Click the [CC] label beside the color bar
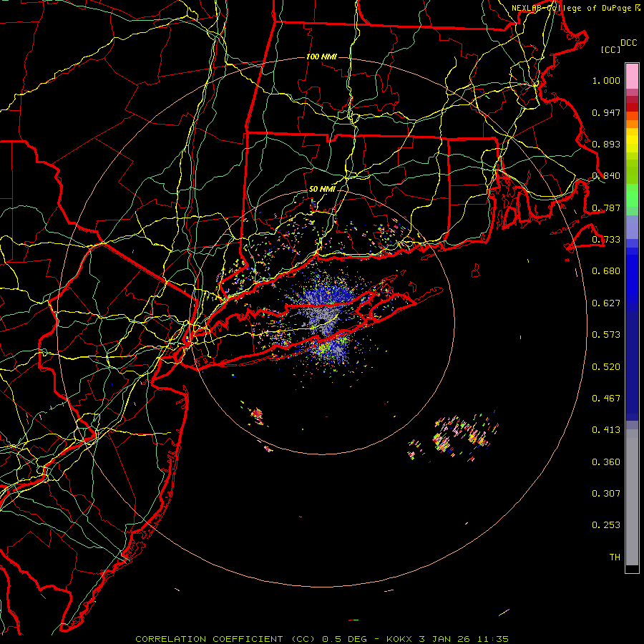This screenshot has height=644, width=644. pyautogui.click(x=611, y=49)
